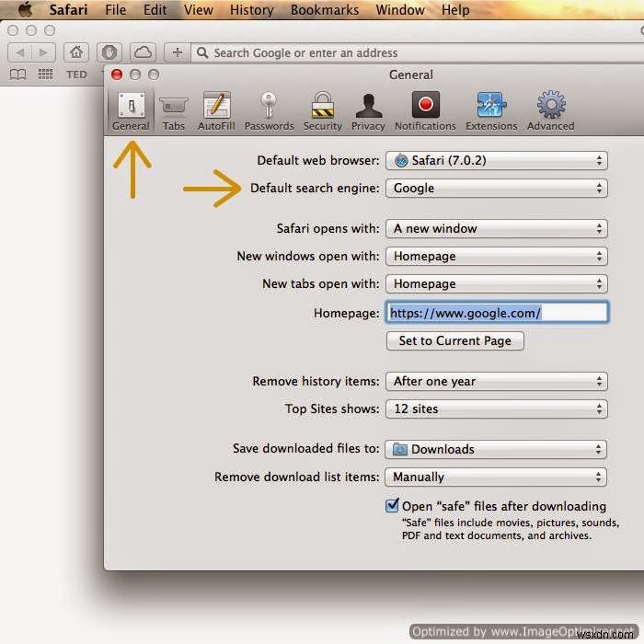This screenshot has height=644, width=644.
Task: Open the General preferences pane icon
Action: 131,110
